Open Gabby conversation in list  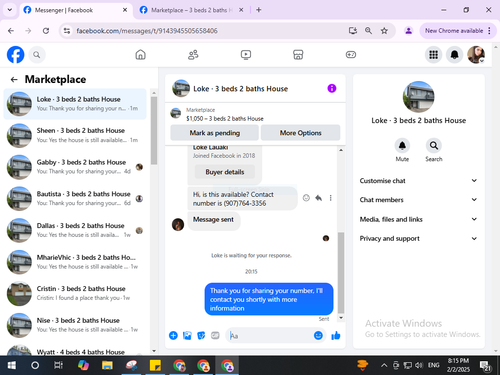point(75,167)
